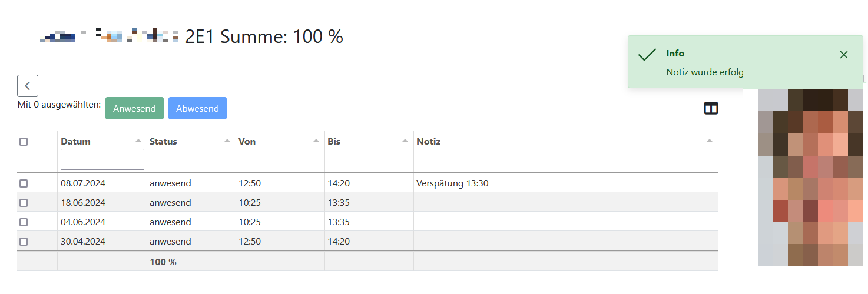The height and width of the screenshot is (294, 868).
Task: Sort by Von column arrow
Action: [x=316, y=141]
